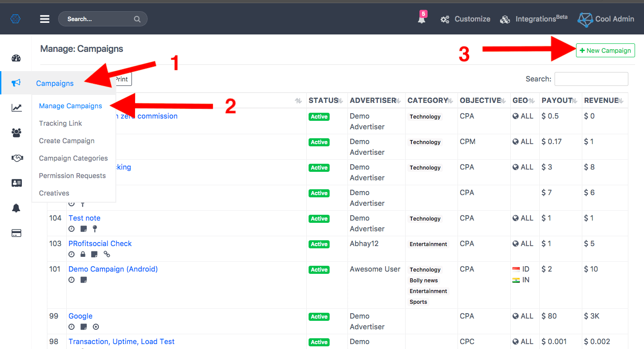Open Customize settings in top bar

pyautogui.click(x=466, y=19)
